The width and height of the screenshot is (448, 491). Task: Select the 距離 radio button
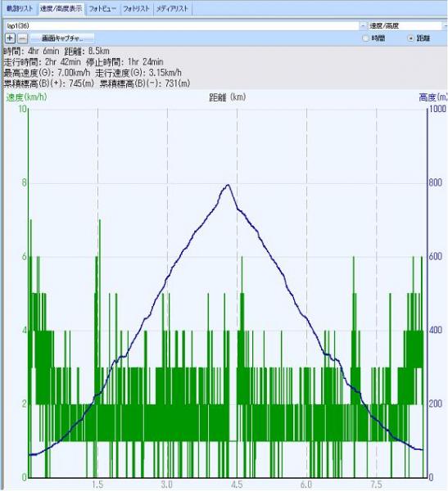(411, 38)
